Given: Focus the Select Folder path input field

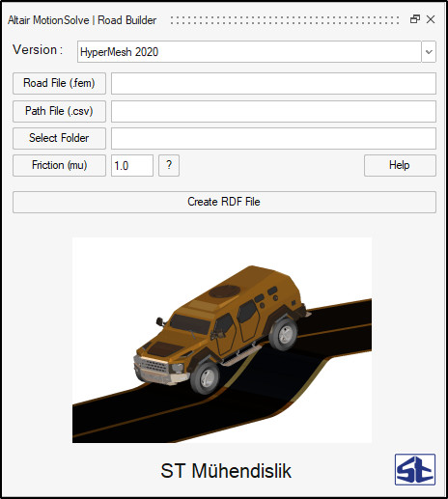Looking at the screenshot, I should (273, 138).
